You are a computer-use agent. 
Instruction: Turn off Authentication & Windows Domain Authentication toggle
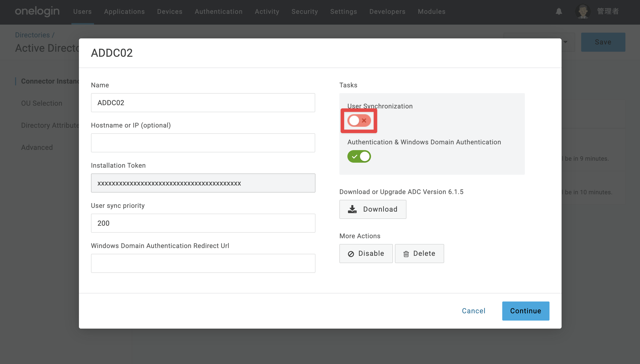point(359,157)
